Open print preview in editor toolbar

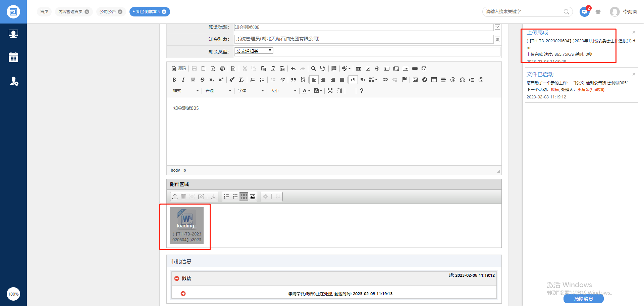[213, 69]
